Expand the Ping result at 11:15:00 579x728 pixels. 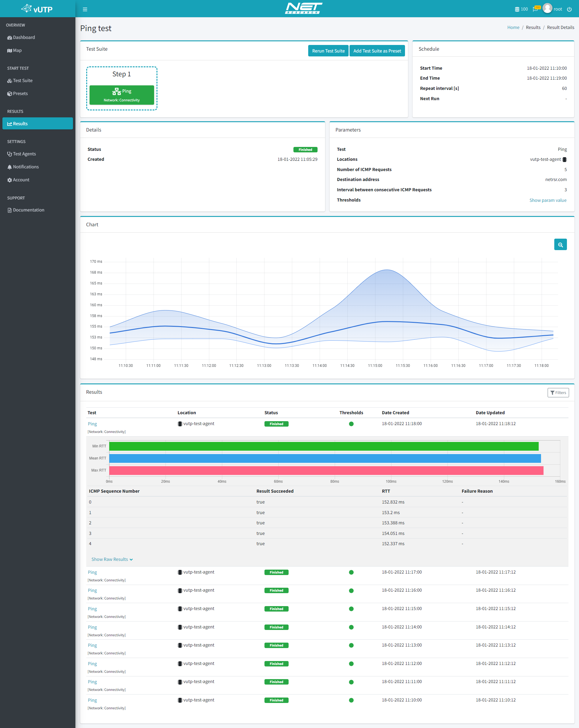92,609
